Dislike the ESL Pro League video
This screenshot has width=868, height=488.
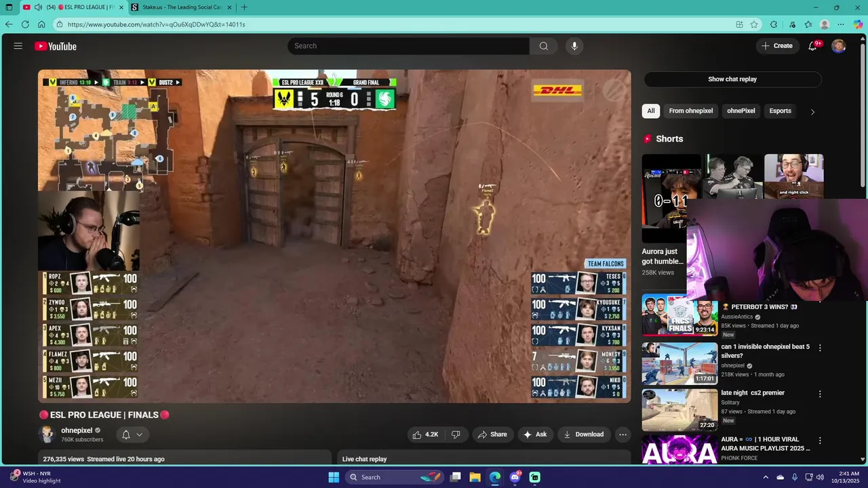pos(456,434)
